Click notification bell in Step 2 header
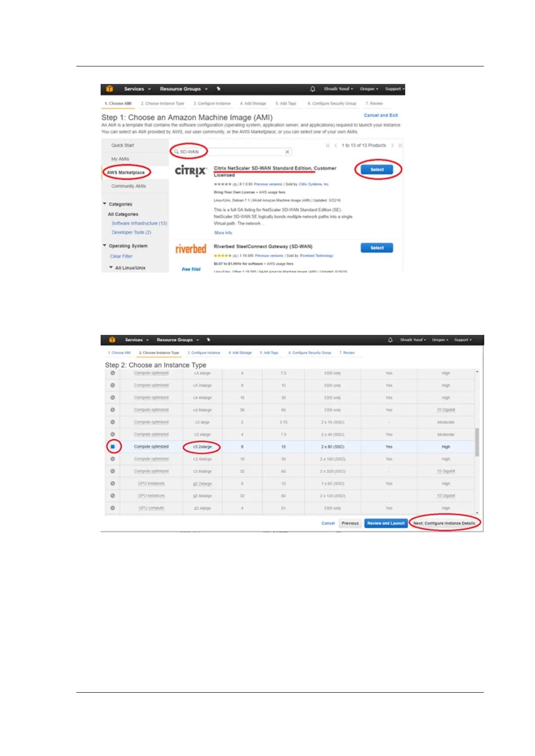 click(390, 340)
